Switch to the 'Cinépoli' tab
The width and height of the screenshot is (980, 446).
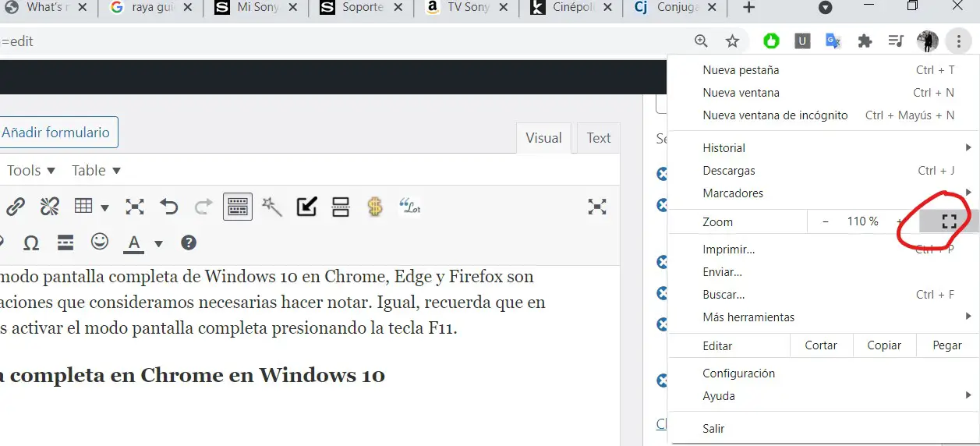pos(571,8)
